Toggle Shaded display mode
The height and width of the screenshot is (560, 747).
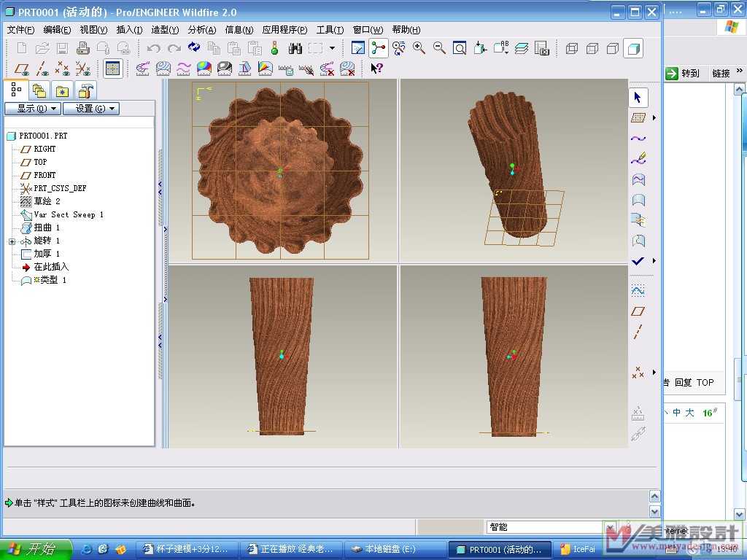click(633, 48)
